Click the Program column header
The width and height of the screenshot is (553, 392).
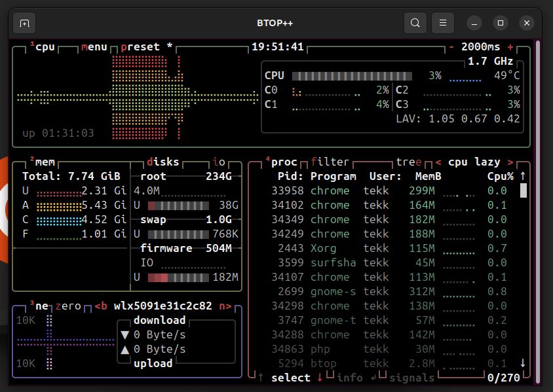pos(334,176)
